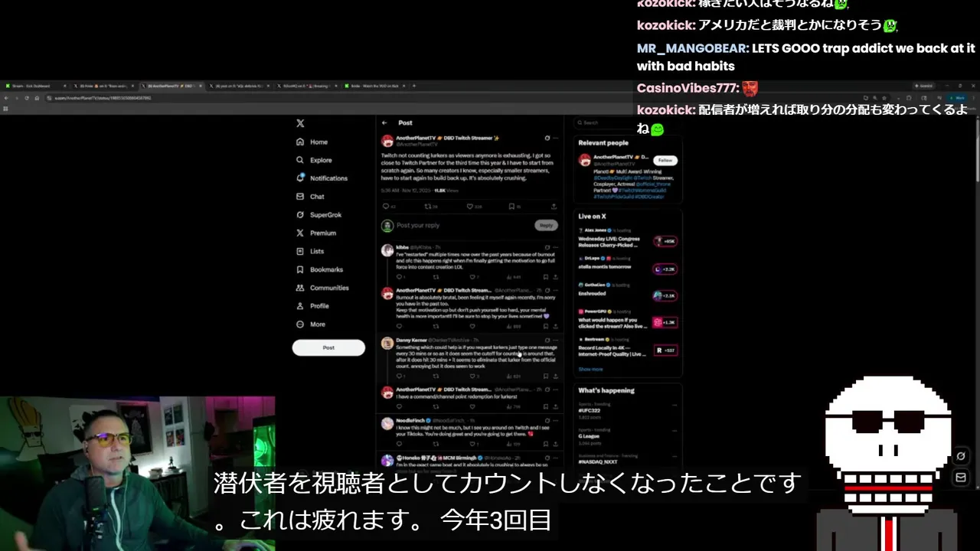Like the 'Burnout is absolutely brutal' reply

472,326
